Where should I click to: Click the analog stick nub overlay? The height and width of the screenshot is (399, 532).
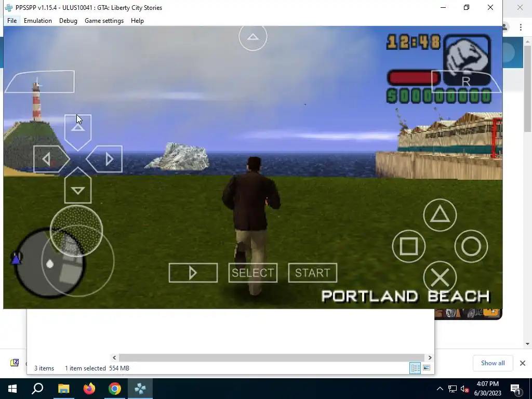[x=76, y=231]
